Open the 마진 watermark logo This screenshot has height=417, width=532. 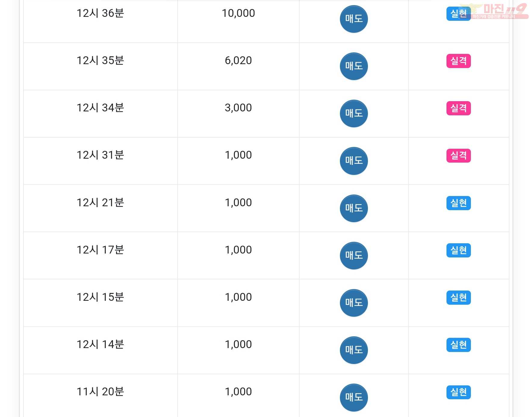494,11
